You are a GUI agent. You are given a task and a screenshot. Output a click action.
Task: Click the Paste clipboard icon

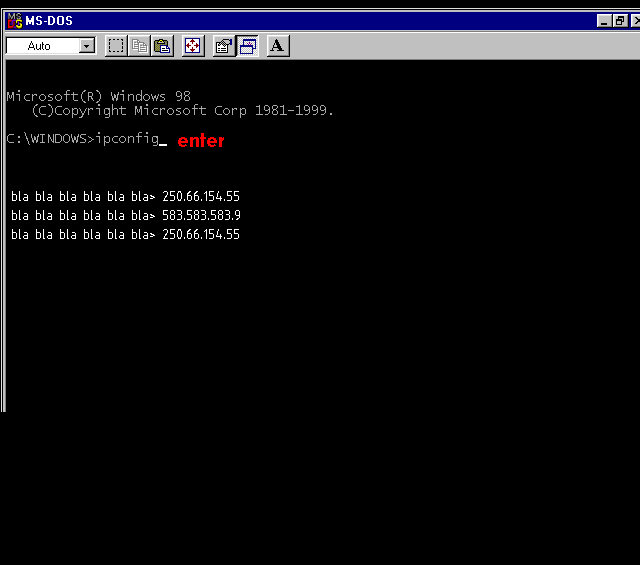point(162,46)
